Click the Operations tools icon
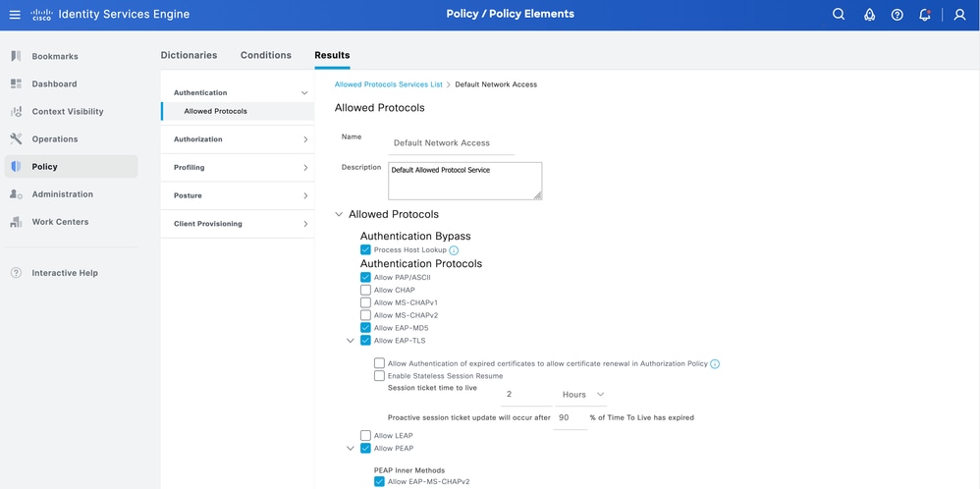Screen dimensions: 980x489 click(17, 138)
